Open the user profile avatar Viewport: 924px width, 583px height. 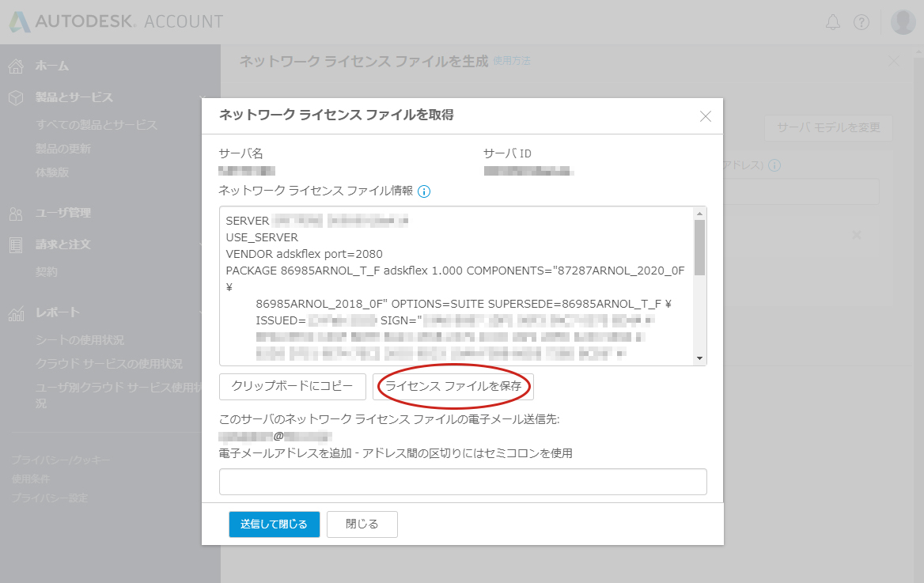point(903,22)
